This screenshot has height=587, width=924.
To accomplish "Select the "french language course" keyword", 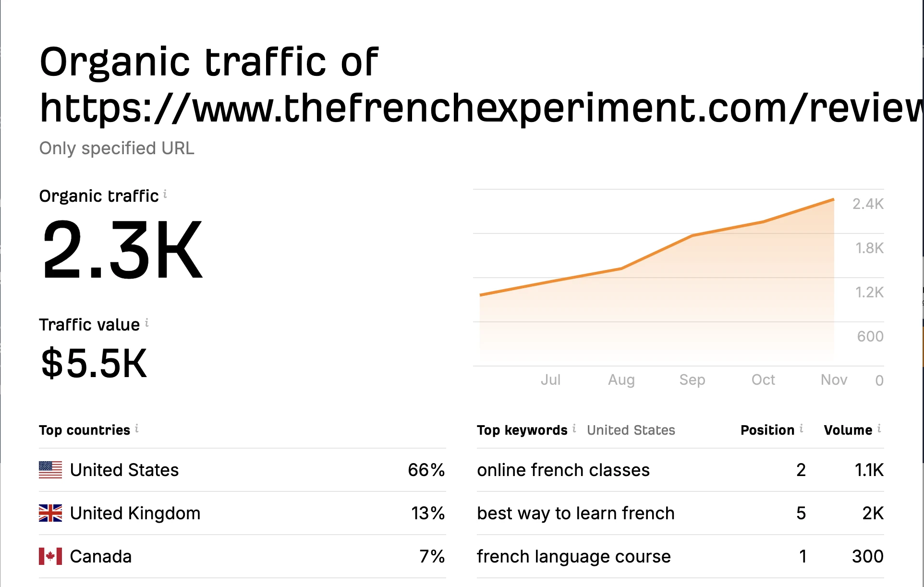I will (x=573, y=556).
